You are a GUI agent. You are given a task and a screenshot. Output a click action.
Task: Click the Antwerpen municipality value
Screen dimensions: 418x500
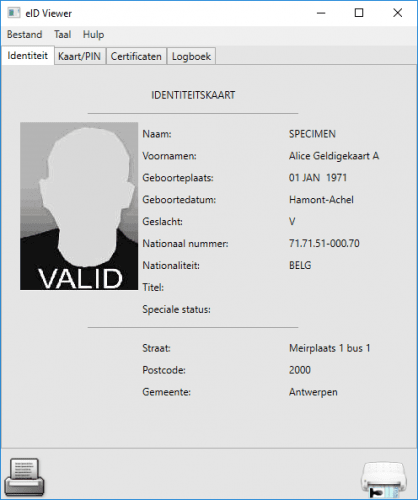coord(313,392)
